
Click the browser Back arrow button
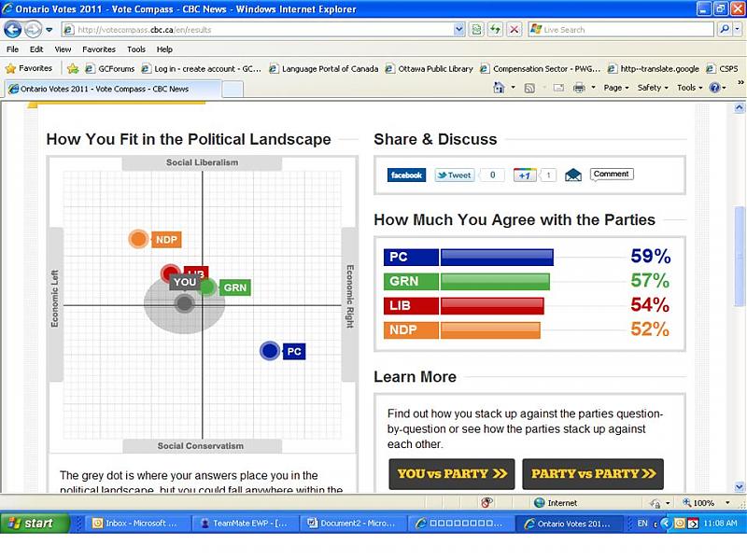click(13, 29)
